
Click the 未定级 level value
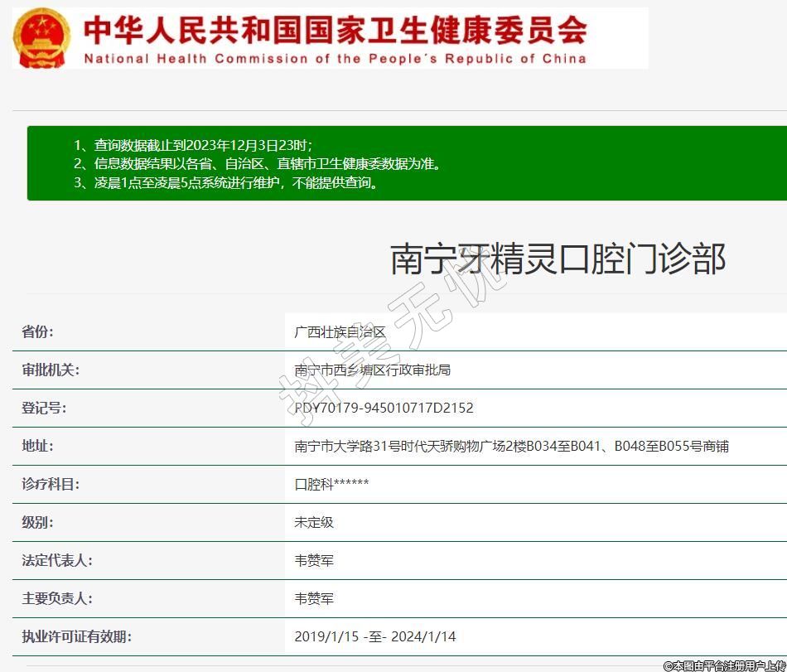pos(314,522)
